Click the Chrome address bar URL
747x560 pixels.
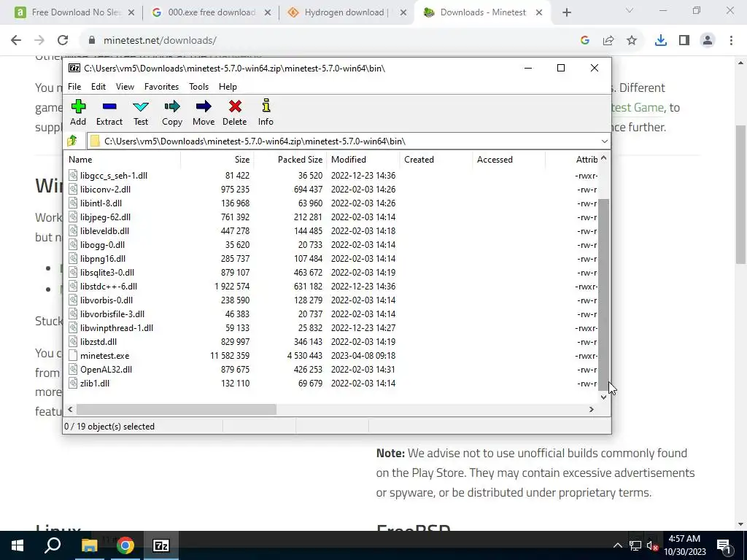pyautogui.click(x=160, y=41)
